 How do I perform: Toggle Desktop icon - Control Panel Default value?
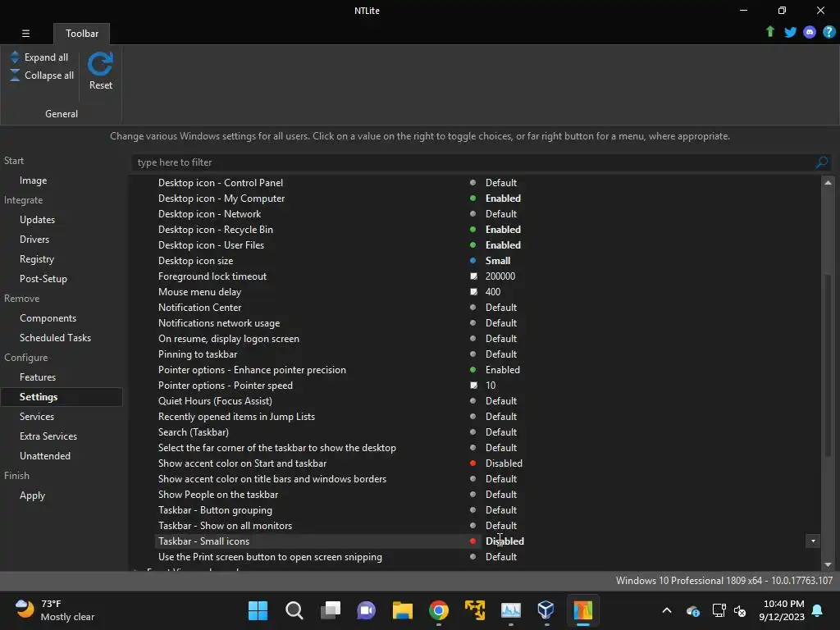(x=501, y=183)
